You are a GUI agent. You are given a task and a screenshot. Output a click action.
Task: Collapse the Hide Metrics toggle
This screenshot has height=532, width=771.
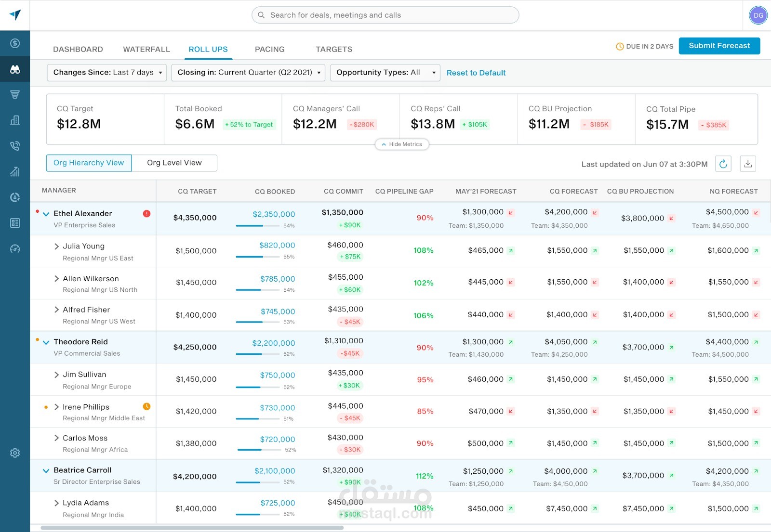[x=402, y=144]
